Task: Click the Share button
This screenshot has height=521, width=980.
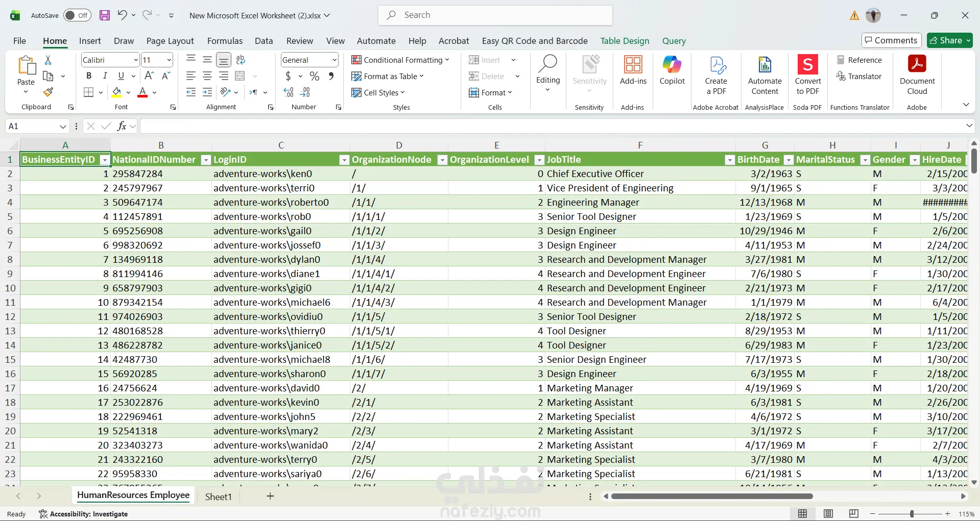Action: pyautogui.click(x=950, y=40)
